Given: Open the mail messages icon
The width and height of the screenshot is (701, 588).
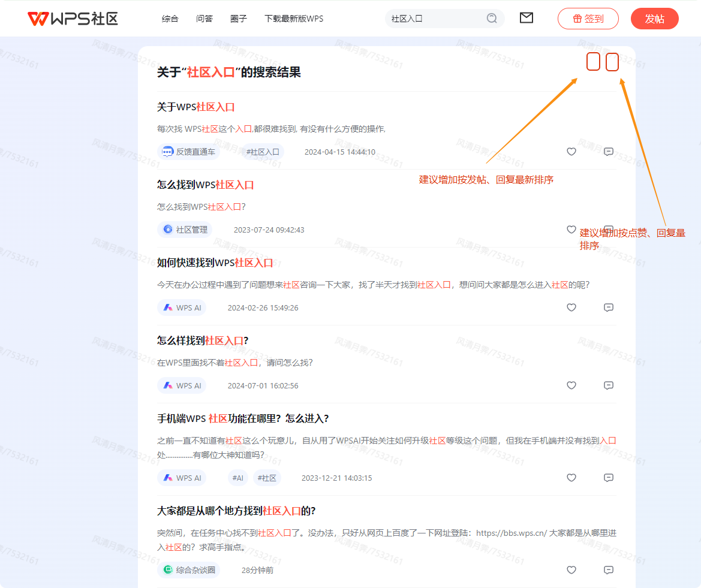Looking at the screenshot, I should (526, 18).
